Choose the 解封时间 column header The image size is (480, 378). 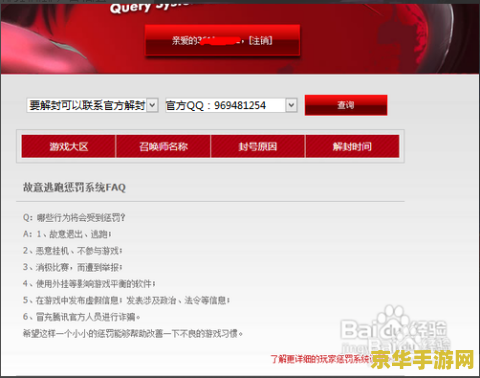click(x=352, y=146)
